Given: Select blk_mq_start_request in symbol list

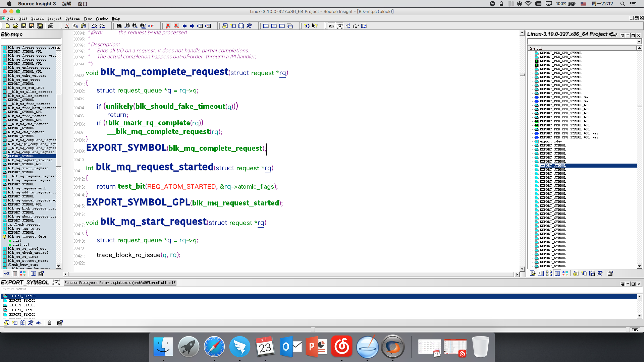Looking at the screenshot, I should click(x=28, y=168).
